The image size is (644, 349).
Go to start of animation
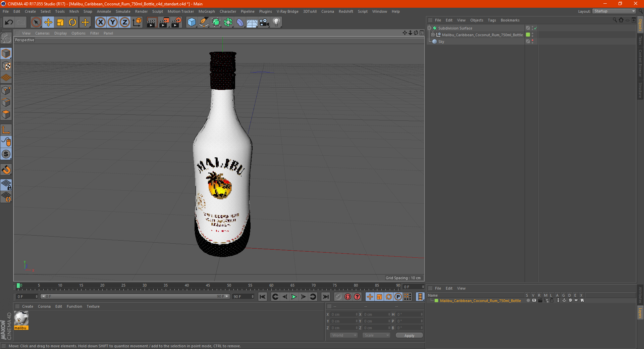pos(263,297)
